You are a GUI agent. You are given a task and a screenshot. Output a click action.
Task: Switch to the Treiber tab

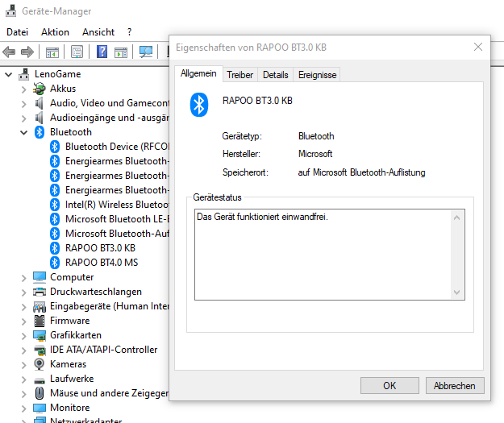pos(240,75)
